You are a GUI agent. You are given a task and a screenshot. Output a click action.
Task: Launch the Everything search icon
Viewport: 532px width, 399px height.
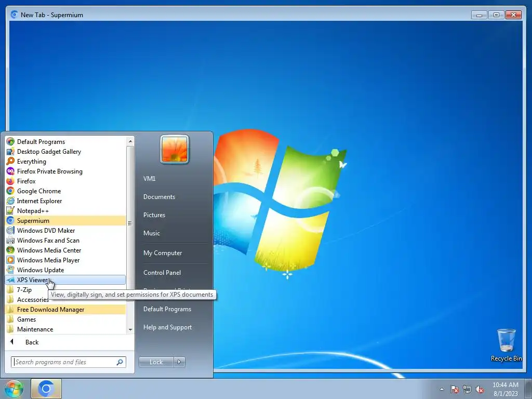pyautogui.click(x=10, y=161)
